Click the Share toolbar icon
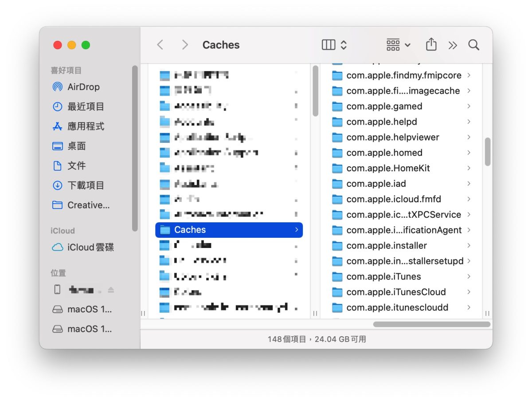This screenshot has height=401, width=532. pyautogui.click(x=431, y=44)
